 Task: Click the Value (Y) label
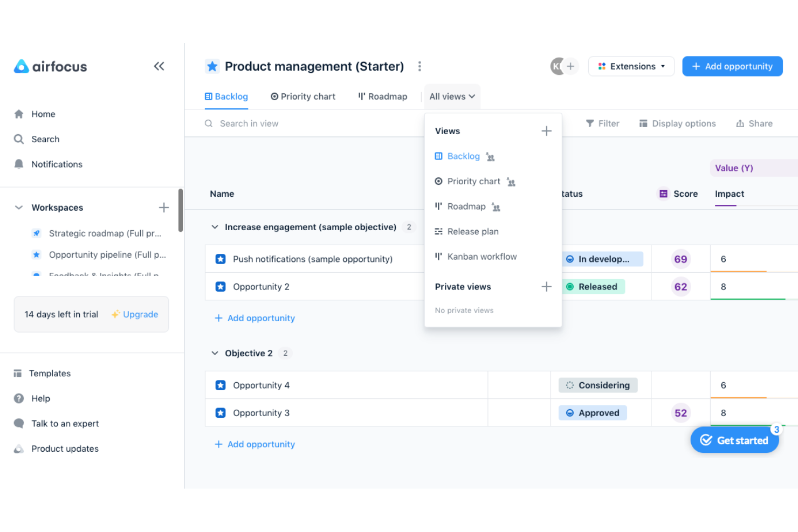pos(734,168)
